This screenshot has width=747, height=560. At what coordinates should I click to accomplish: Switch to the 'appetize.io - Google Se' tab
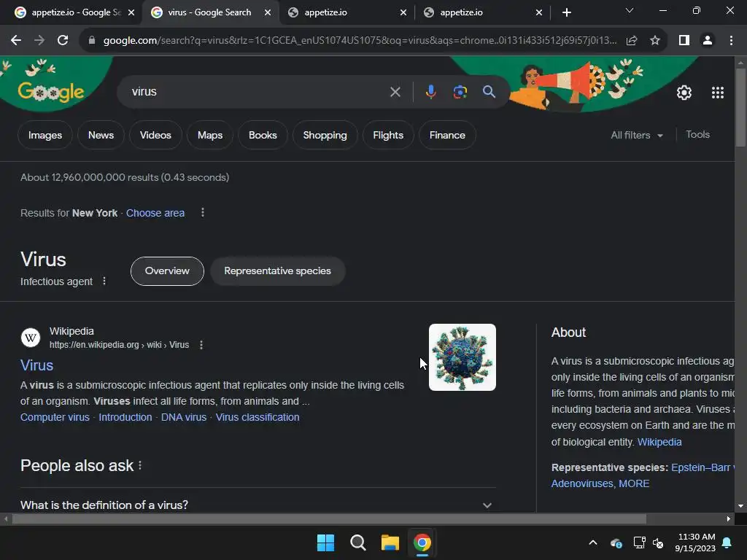[x=69, y=12]
